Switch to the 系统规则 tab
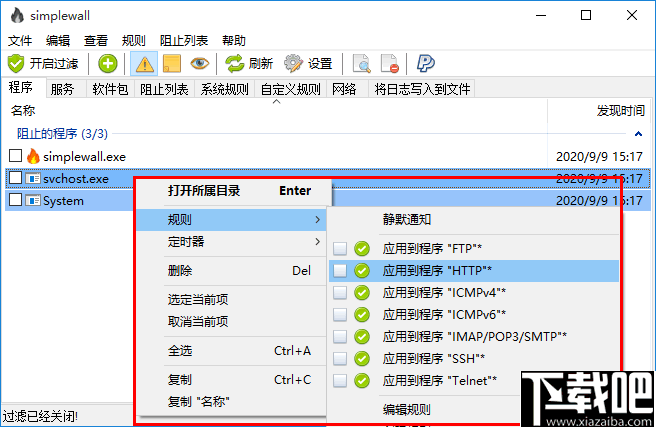The image size is (656, 427). 224,89
